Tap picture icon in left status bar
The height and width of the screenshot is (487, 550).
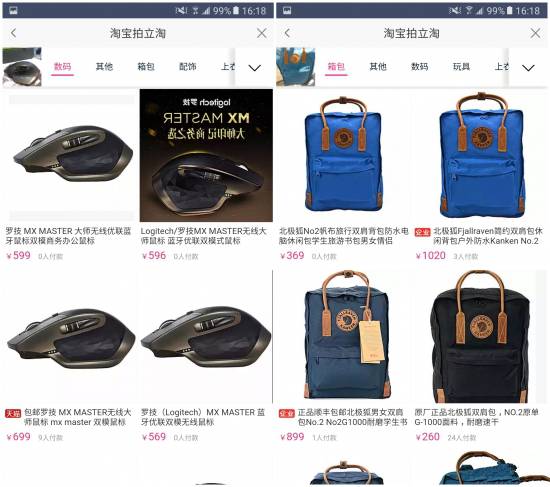tap(13, 11)
